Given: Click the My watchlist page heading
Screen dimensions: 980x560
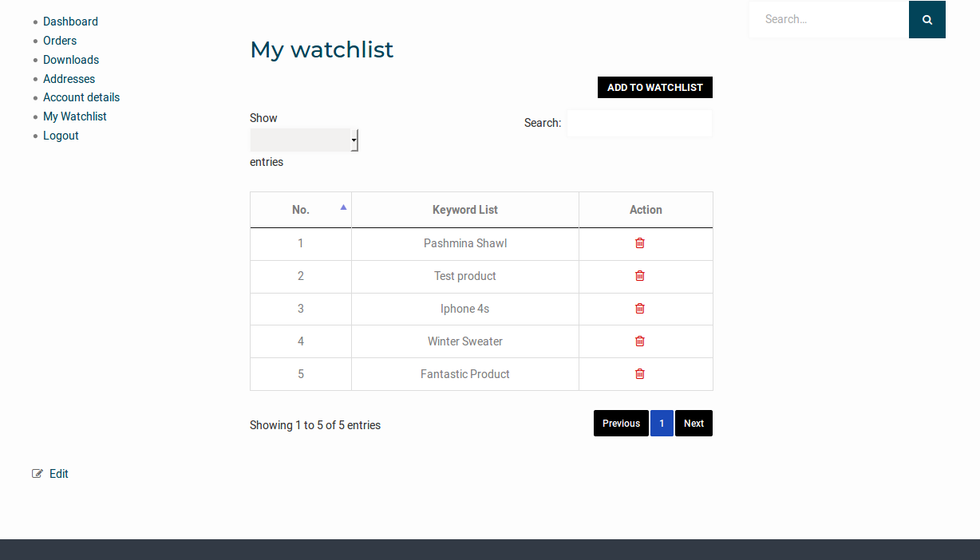Looking at the screenshot, I should click(x=322, y=49).
